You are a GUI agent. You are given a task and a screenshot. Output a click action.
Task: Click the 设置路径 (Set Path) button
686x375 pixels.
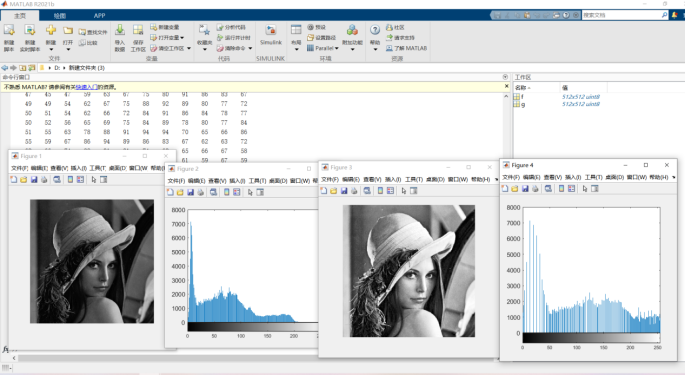point(322,38)
